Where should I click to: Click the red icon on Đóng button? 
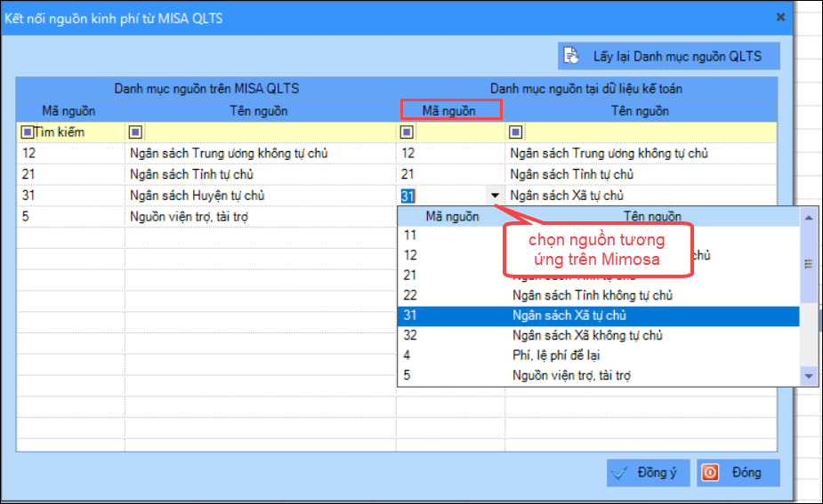coord(710,473)
